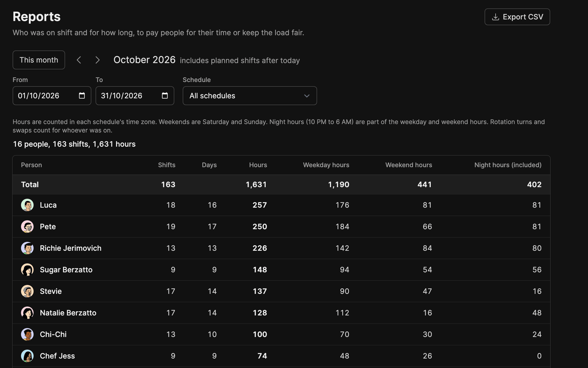Screen dimensions: 588x368
Task: Click Stevie's hours value 137
Action: coord(260,291)
